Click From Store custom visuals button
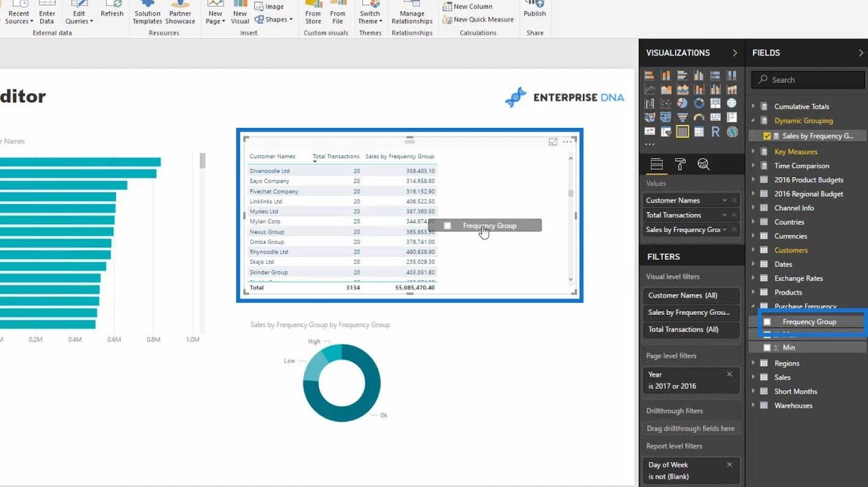 coord(313,13)
